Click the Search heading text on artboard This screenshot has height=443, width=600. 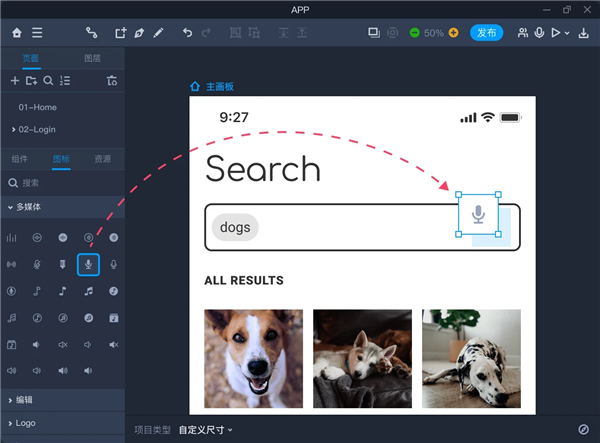262,169
